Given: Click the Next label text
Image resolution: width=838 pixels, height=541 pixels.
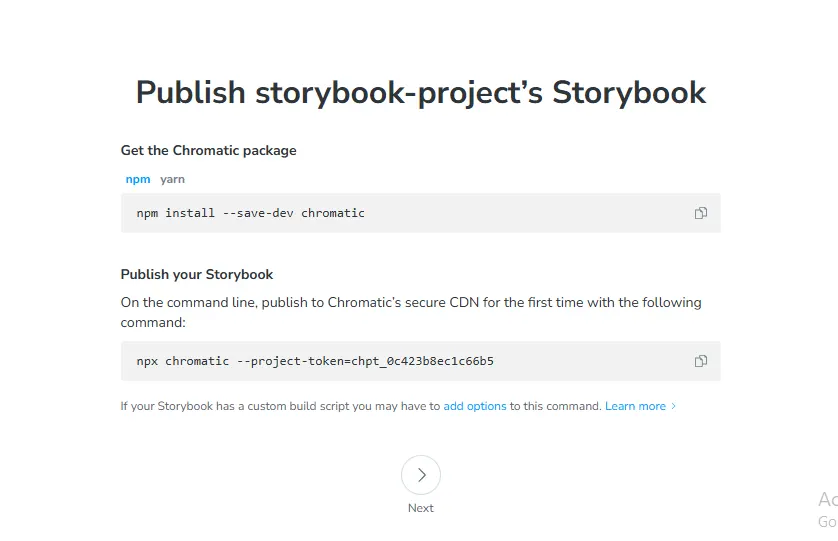Looking at the screenshot, I should pos(421,508).
